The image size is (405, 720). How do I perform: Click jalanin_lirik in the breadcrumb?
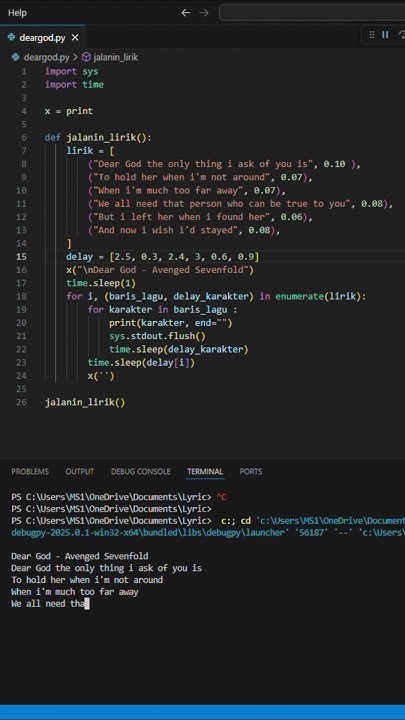coord(115,57)
